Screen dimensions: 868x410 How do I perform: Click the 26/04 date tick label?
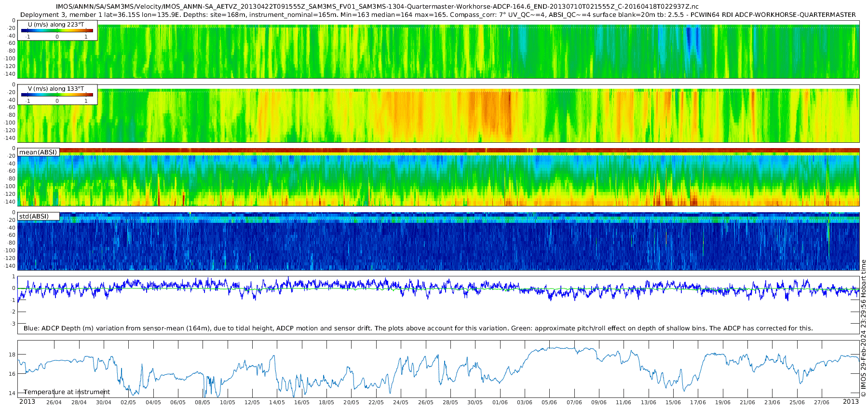(x=54, y=402)
